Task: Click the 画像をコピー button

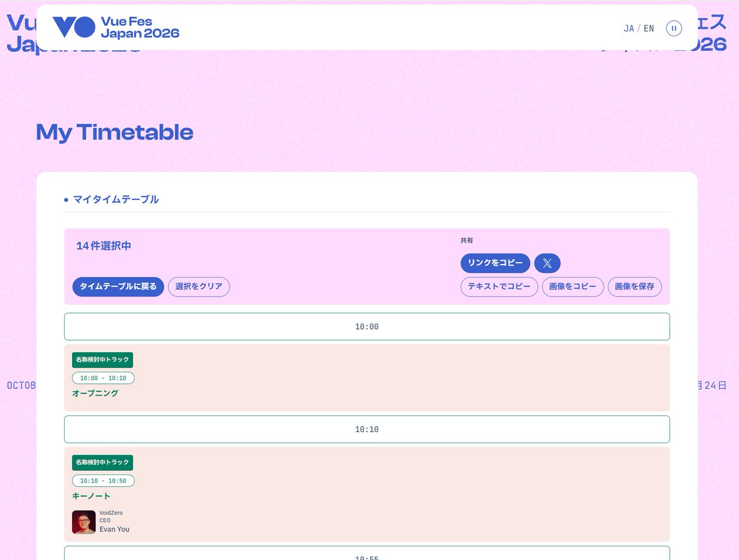Action: [x=573, y=287]
